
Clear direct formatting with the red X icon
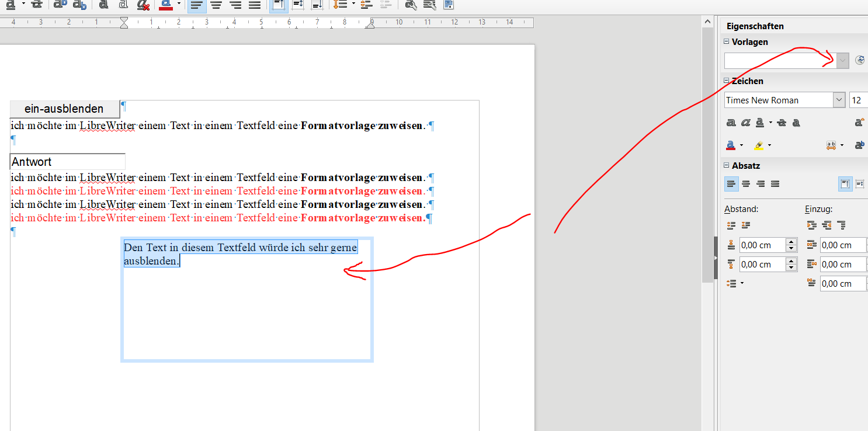coord(143,5)
